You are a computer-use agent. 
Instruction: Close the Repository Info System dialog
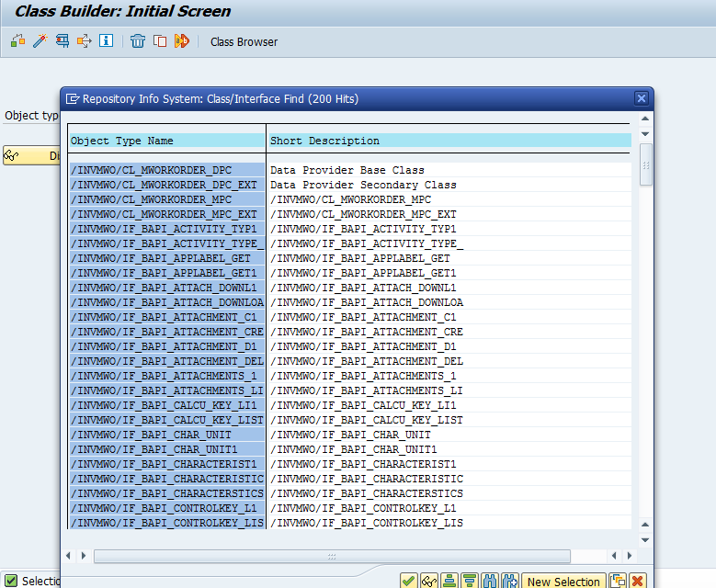click(x=642, y=98)
